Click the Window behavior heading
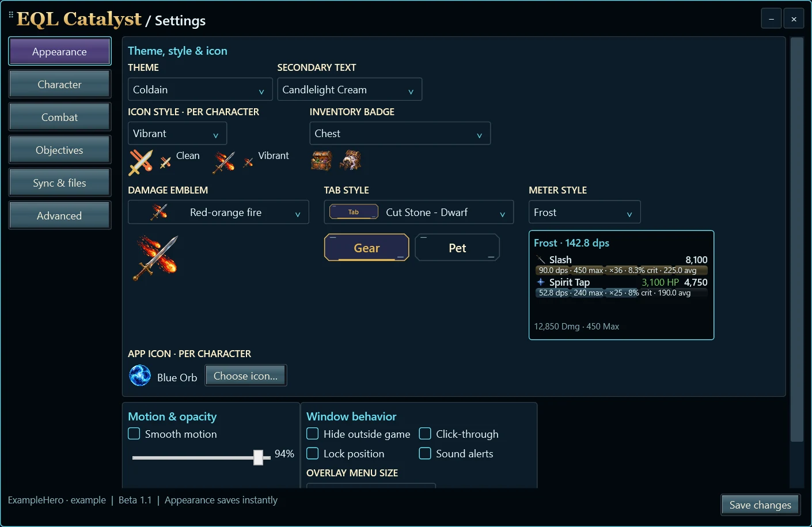Viewport: 812px width, 527px height. coord(351,416)
